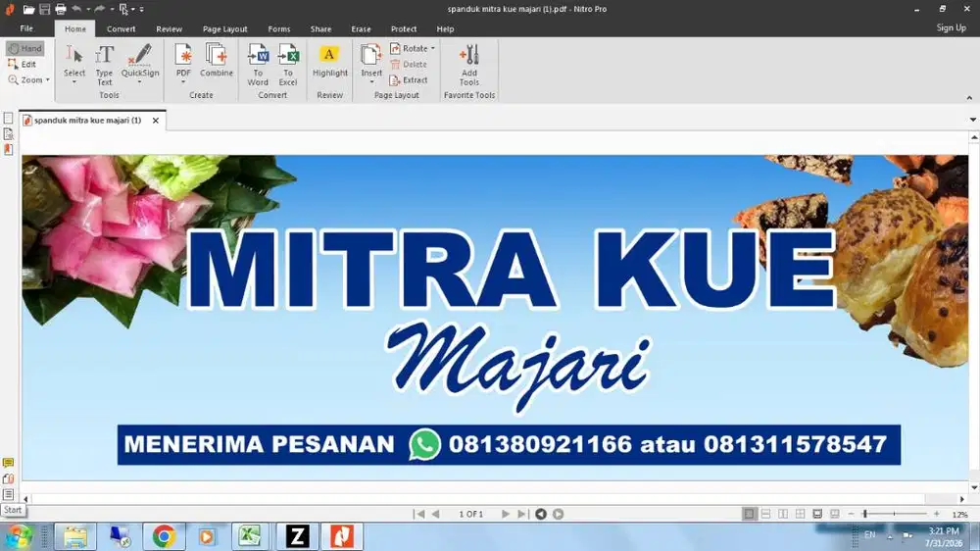Viewport: 980px width, 551px height.
Task: Go to the next page arrow
Action: (505, 514)
